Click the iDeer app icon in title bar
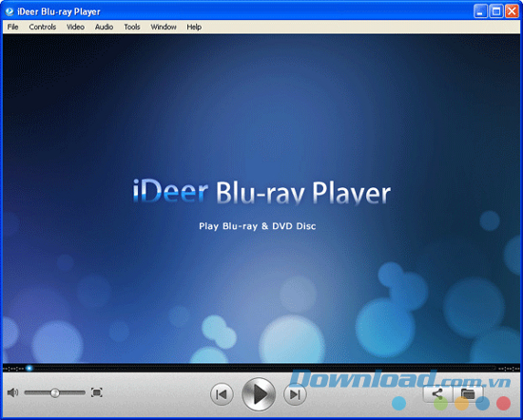The width and height of the screenshot is (523, 420). tap(10, 11)
